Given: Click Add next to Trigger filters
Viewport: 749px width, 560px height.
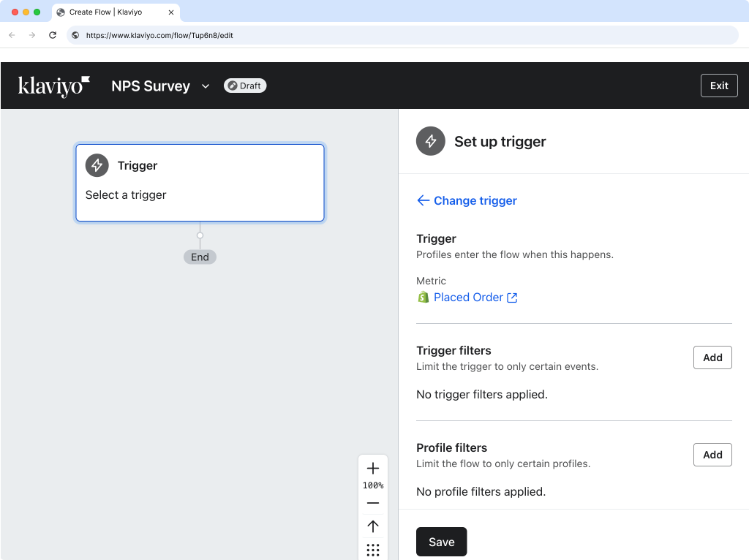Looking at the screenshot, I should 712,357.
